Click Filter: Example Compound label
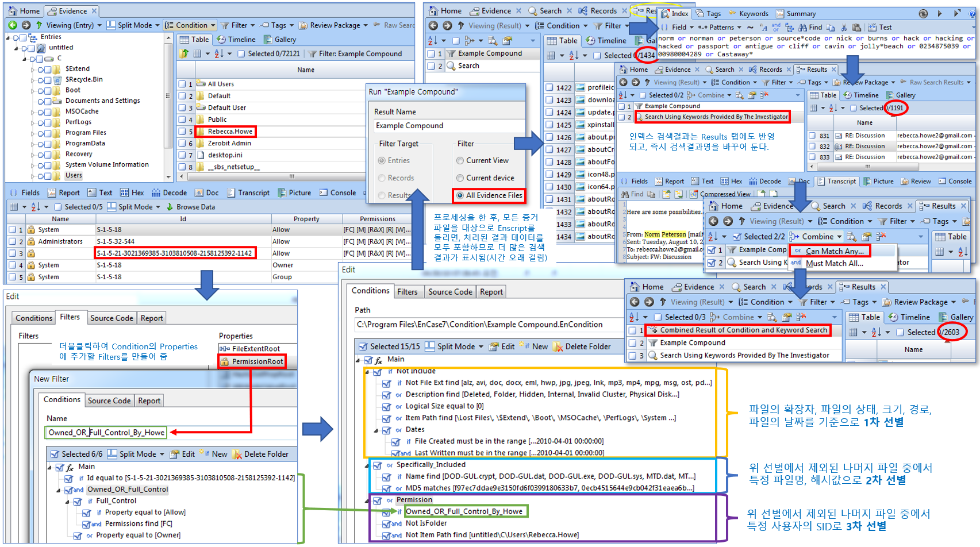Image resolution: width=980 pixels, height=547 pixels. click(x=355, y=53)
